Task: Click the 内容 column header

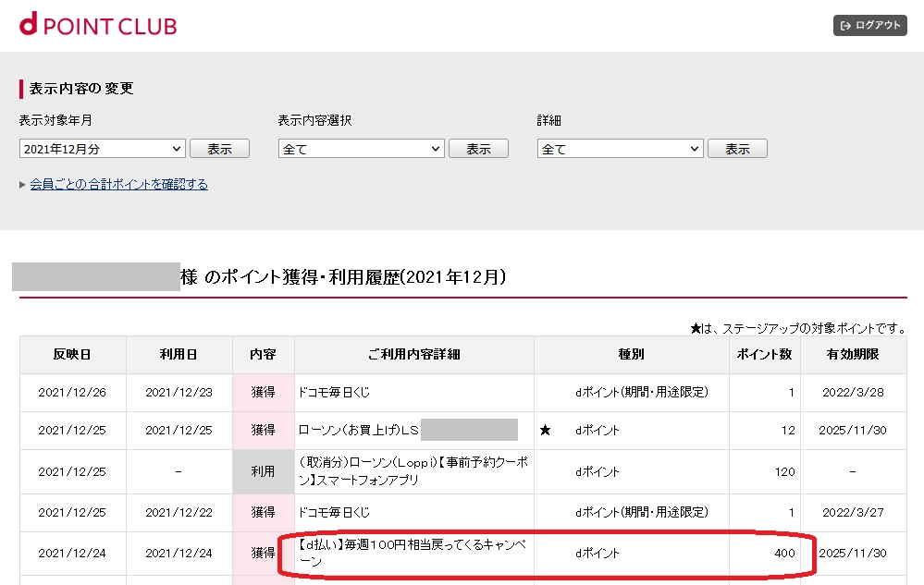Action: pyautogui.click(x=263, y=354)
